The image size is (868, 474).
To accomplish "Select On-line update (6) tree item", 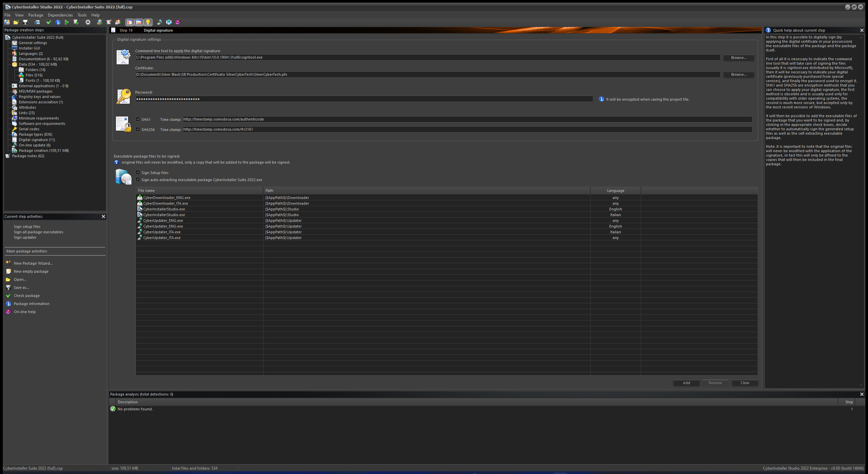I will point(35,145).
